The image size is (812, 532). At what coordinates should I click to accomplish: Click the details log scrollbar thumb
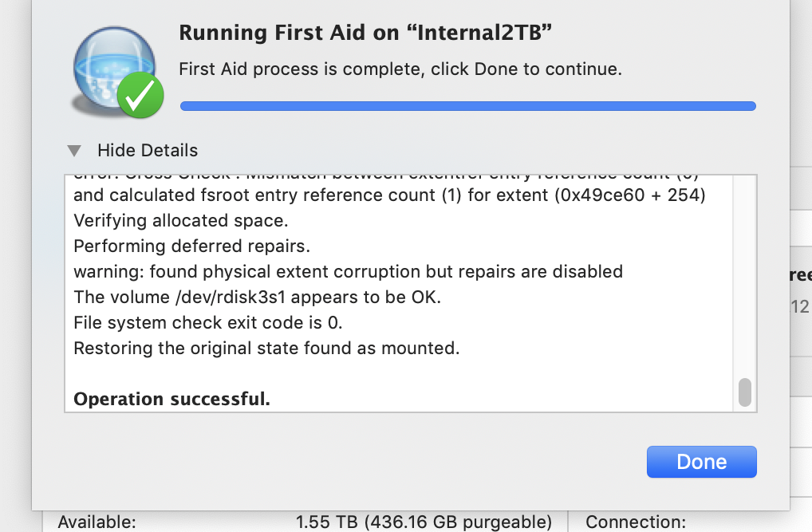coord(745,392)
